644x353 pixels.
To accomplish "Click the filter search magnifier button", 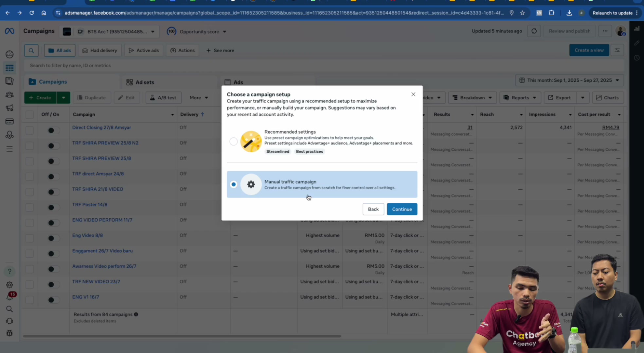I will (31, 50).
